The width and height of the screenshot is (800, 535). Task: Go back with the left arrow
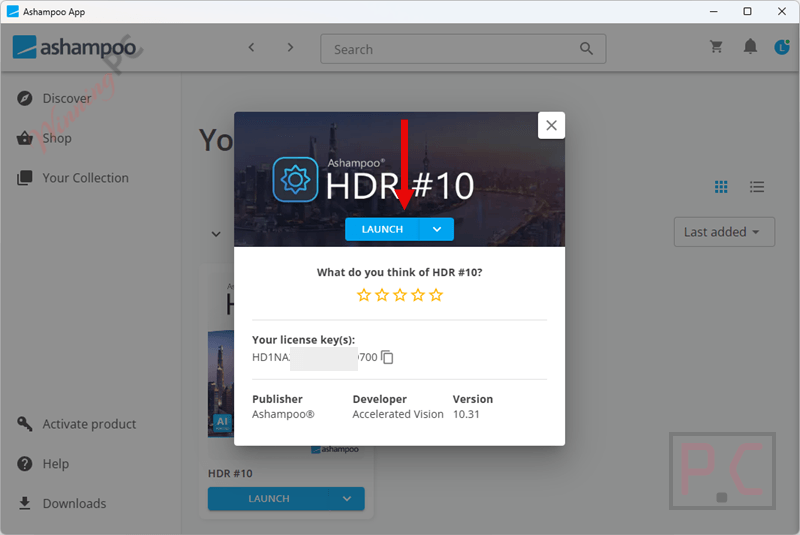pos(251,47)
